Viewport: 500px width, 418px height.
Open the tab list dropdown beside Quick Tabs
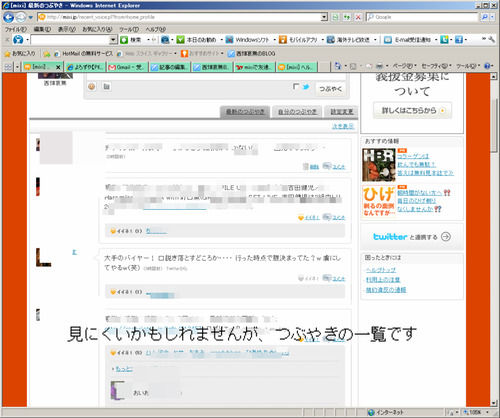pyautogui.click(x=17, y=67)
